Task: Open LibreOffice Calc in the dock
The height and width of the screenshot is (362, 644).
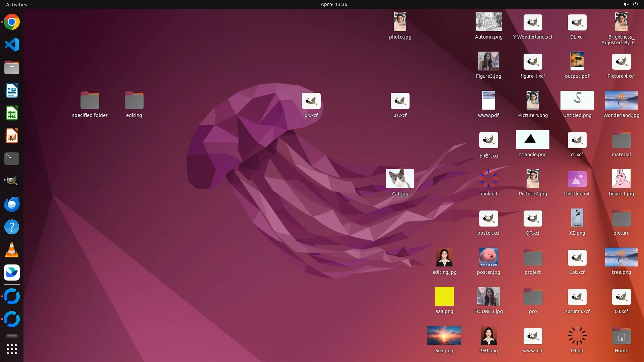Action: pos(12,113)
